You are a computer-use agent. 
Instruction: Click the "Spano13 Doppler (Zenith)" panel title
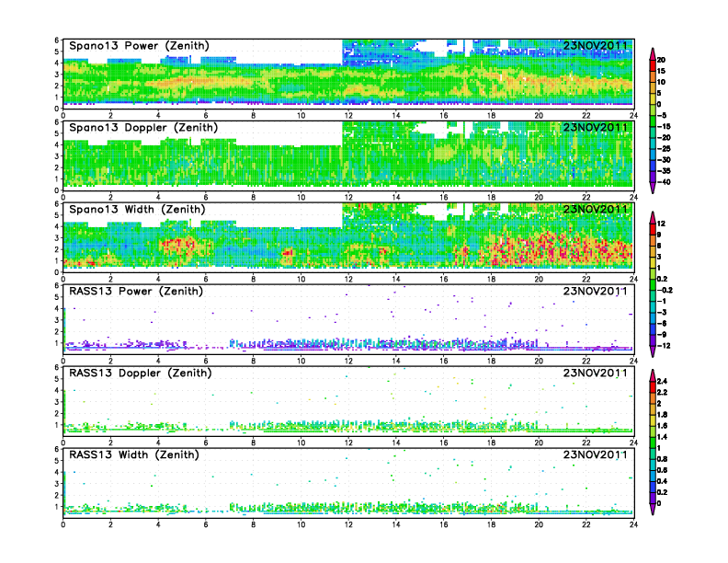point(143,128)
